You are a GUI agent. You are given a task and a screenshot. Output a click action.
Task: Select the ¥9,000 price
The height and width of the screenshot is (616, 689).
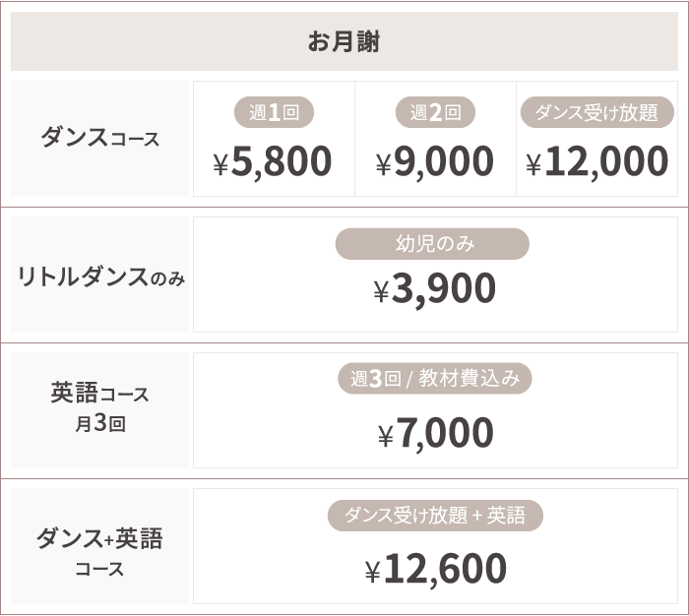point(435,161)
